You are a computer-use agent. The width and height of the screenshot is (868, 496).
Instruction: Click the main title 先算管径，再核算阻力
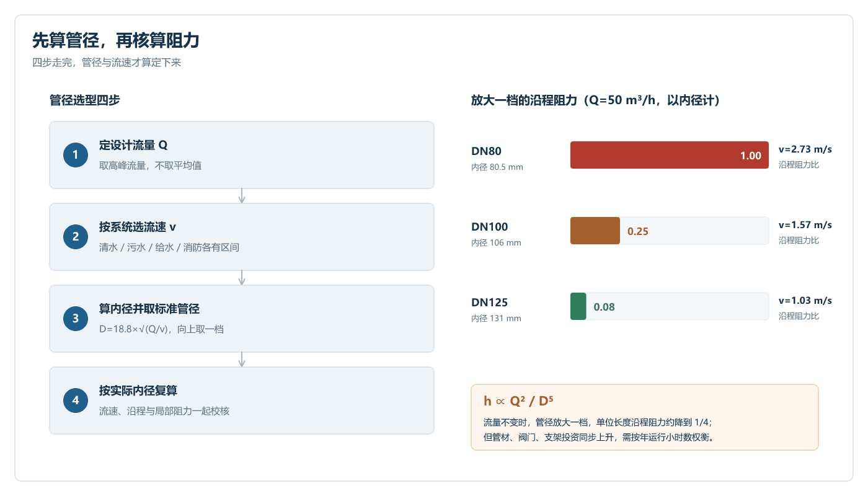pos(116,41)
